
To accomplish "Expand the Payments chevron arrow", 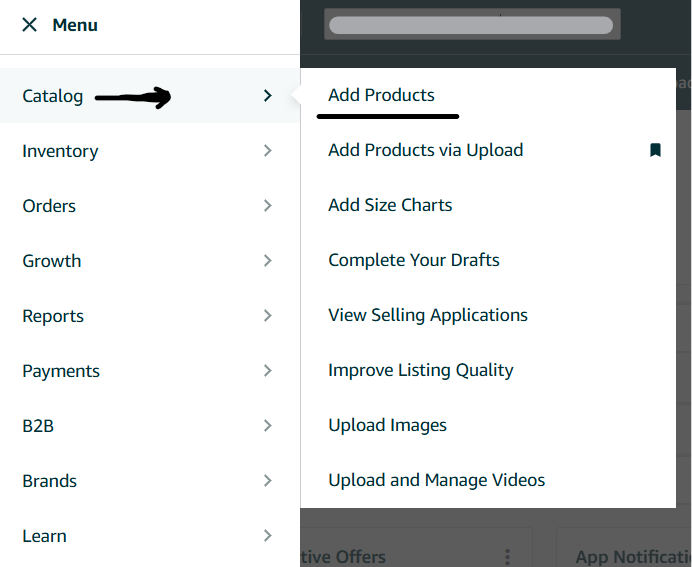I will click(267, 371).
